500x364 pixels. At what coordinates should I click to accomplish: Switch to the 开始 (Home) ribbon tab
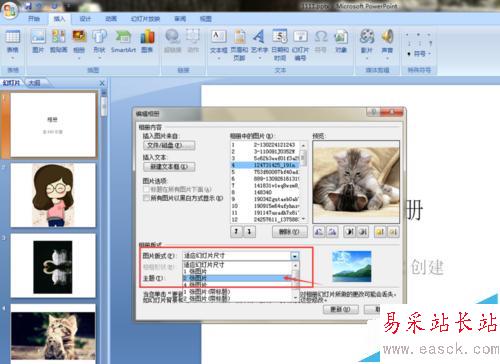click(x=34, y=19)
